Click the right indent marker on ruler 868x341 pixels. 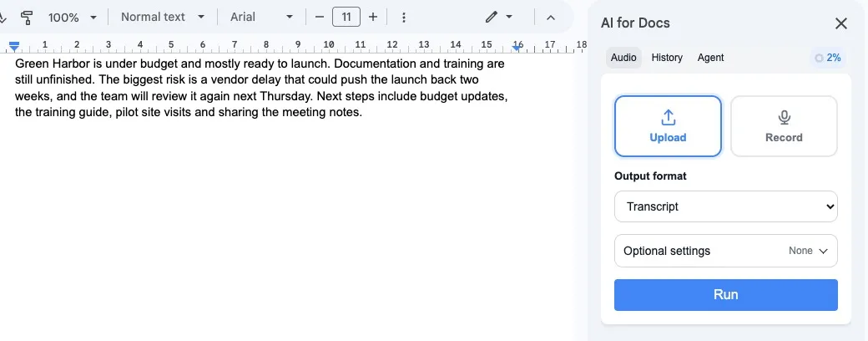(517, 48)
